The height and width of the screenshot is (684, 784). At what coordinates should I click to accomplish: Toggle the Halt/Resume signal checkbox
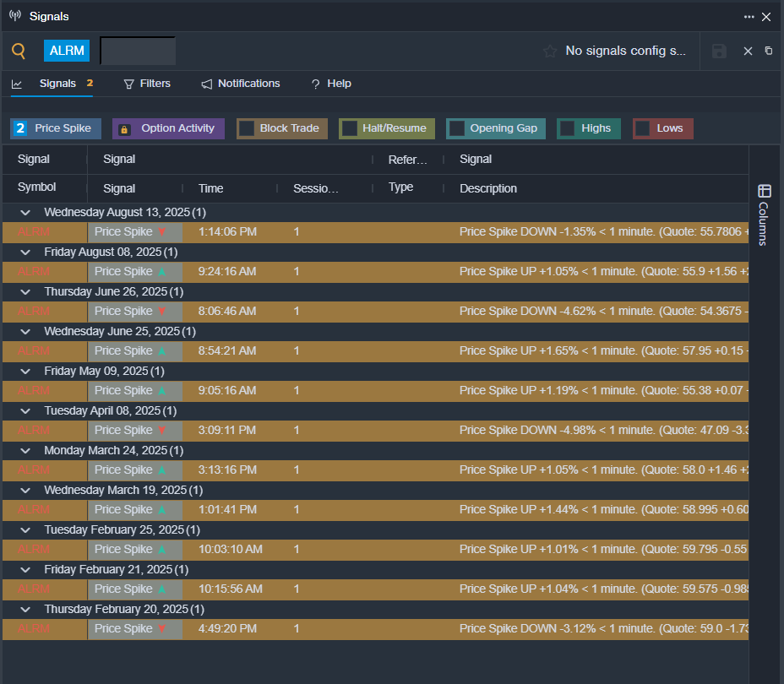click(349, 128)
